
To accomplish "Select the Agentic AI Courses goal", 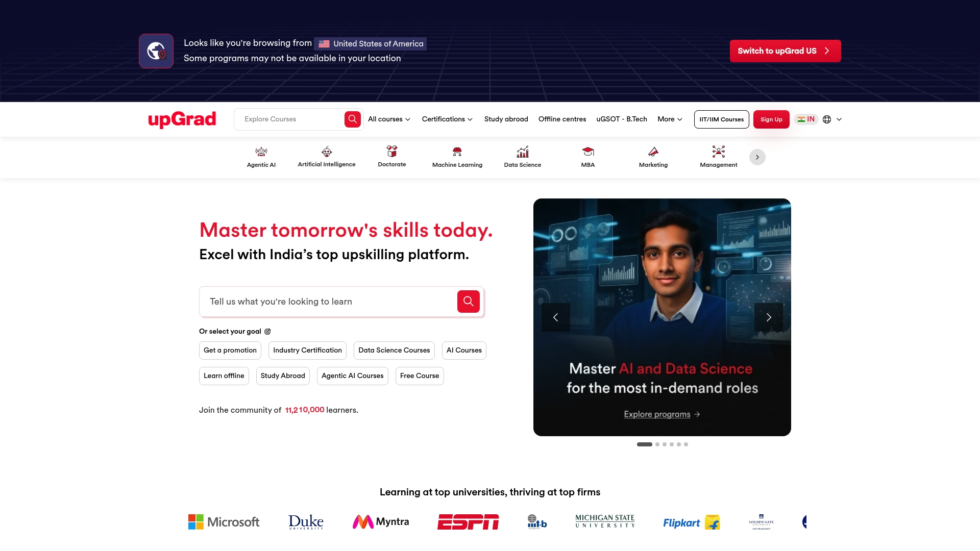I will [x=353, y=376].
